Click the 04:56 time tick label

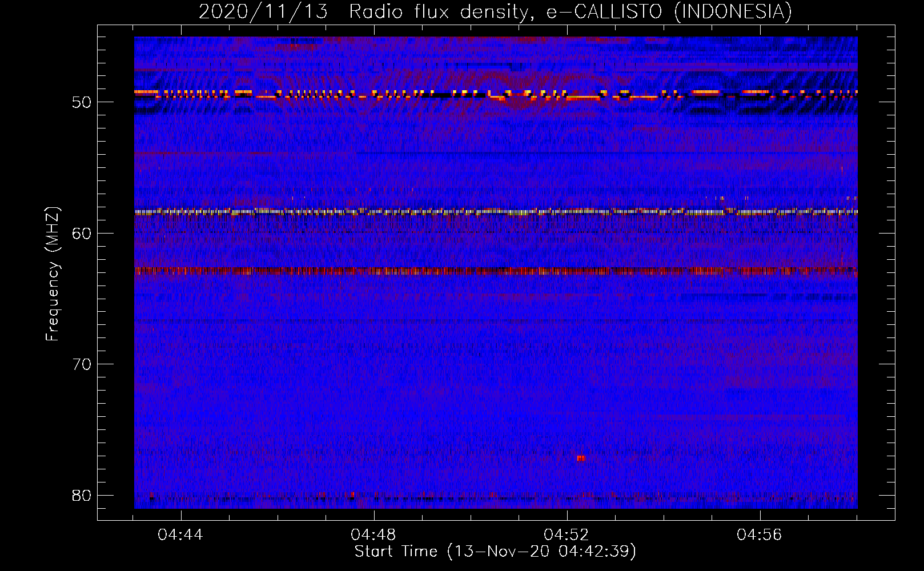pyautogui.click(x=760, y=535)
